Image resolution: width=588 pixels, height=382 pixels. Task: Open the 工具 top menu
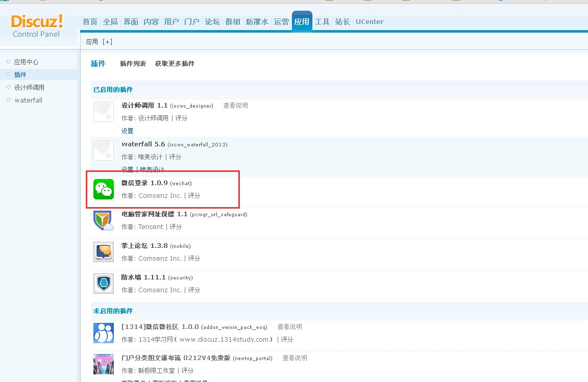click(x=322, y=22)
